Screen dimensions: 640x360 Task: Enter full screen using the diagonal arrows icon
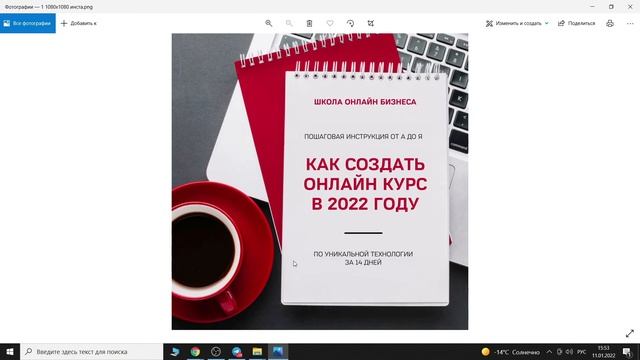point(630,333)
